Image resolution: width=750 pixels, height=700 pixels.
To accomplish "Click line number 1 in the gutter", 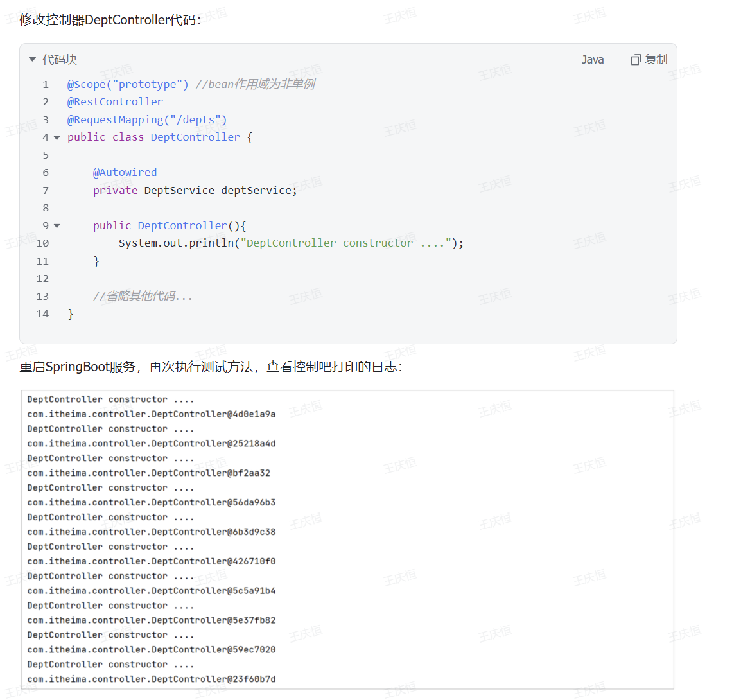I will pyautogui.click(x=46, y=85).
